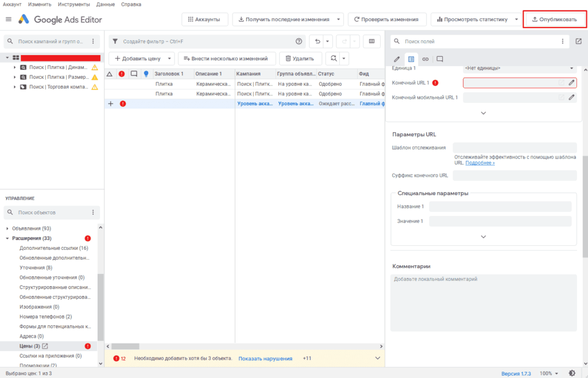The width and height of the screenshot is (588, 378).
Task: Open fields panel in separate window
Action: coord(579,41)
